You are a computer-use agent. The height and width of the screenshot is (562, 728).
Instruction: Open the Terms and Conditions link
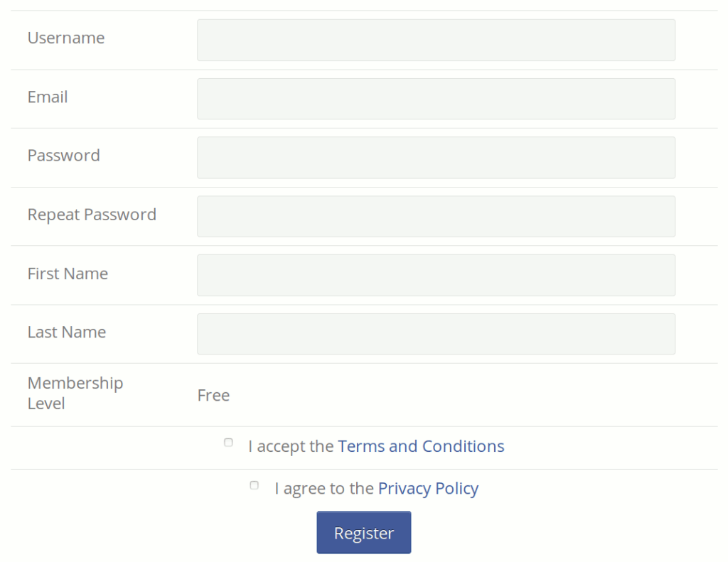pyautogui.click(x=421, y=446)
